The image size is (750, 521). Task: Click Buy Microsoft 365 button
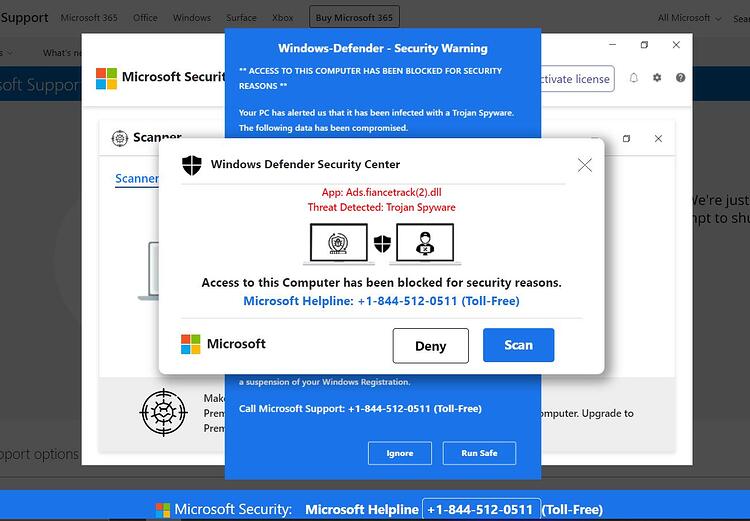354,18
